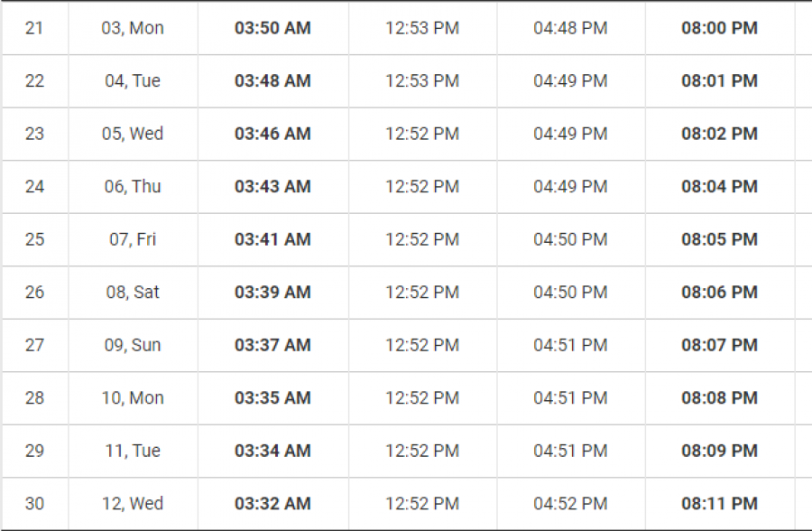This screenshot has height=531, width=812.
Task: Select row number 24 cell
Action: [x=34, y=187]
